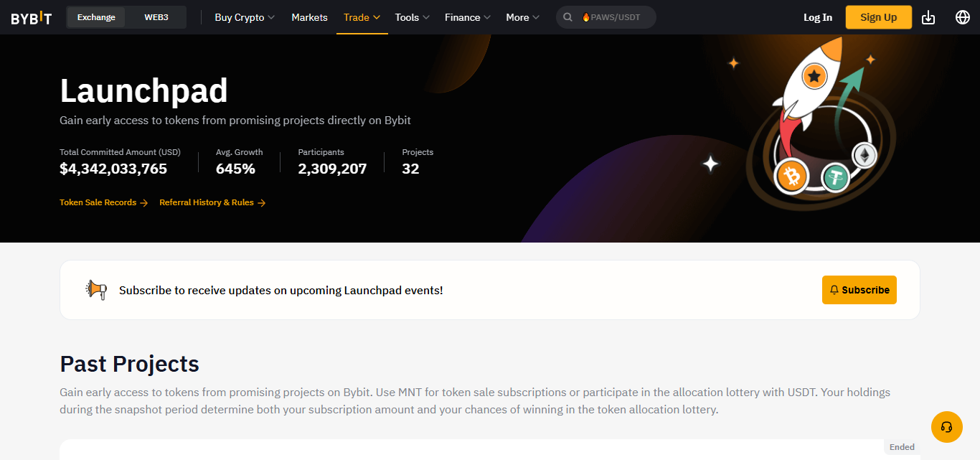Open the support headset chat icon

click(946, 427)
